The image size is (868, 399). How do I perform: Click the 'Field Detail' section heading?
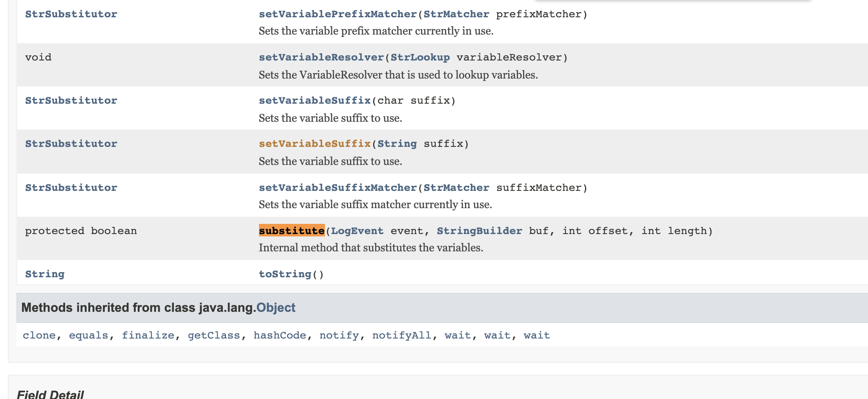pyautogui.click(x=50, y=394)
